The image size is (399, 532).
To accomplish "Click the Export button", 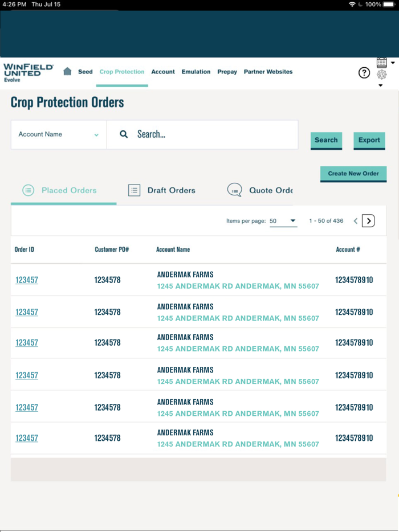I will [x=369, y=140].
